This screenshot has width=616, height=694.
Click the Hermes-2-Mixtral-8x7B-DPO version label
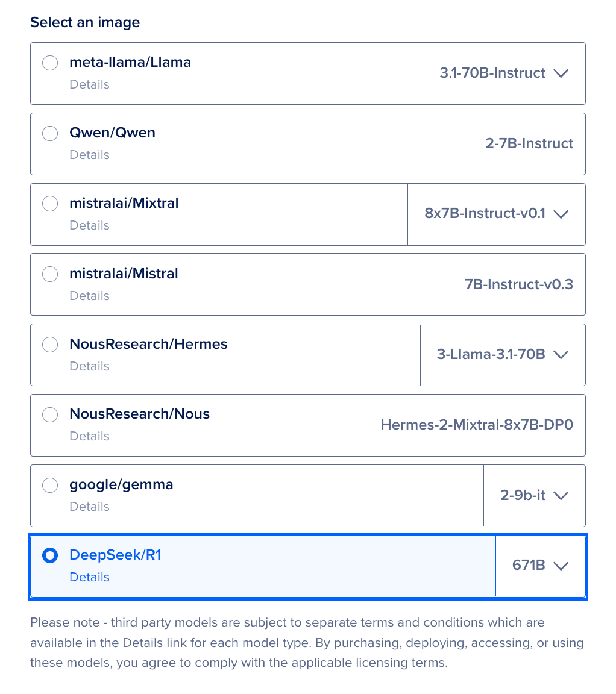(477, 425)
